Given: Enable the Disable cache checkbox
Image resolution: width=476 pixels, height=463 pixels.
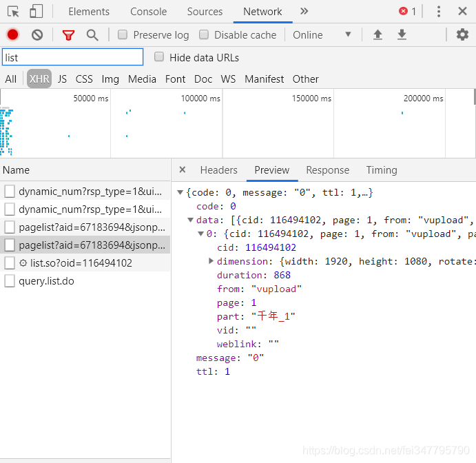Looking at the screenshot, I should point(204,34).
